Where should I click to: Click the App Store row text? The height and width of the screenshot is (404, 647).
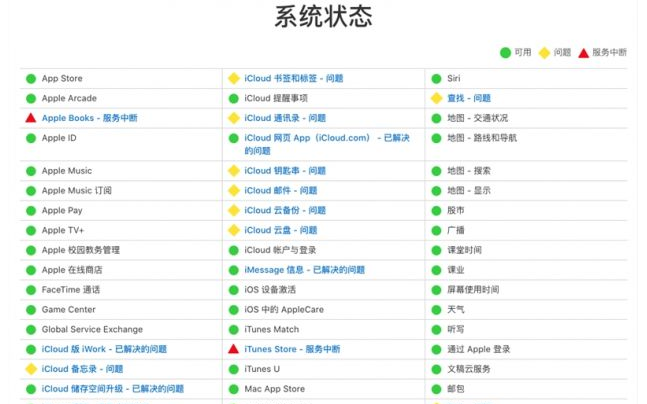pos(62,78)
